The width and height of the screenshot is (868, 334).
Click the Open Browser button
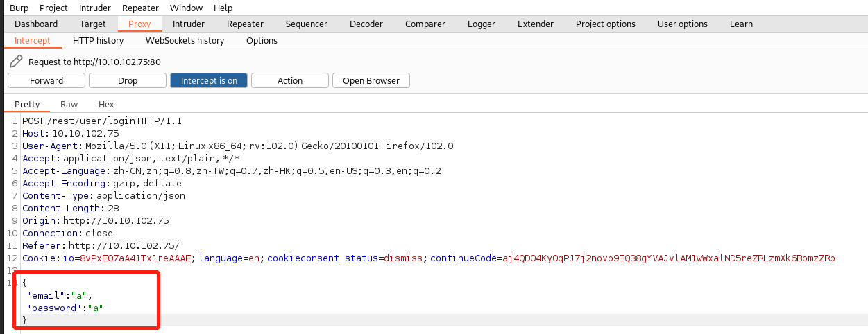pyautogui.click(x=371, y=80)
